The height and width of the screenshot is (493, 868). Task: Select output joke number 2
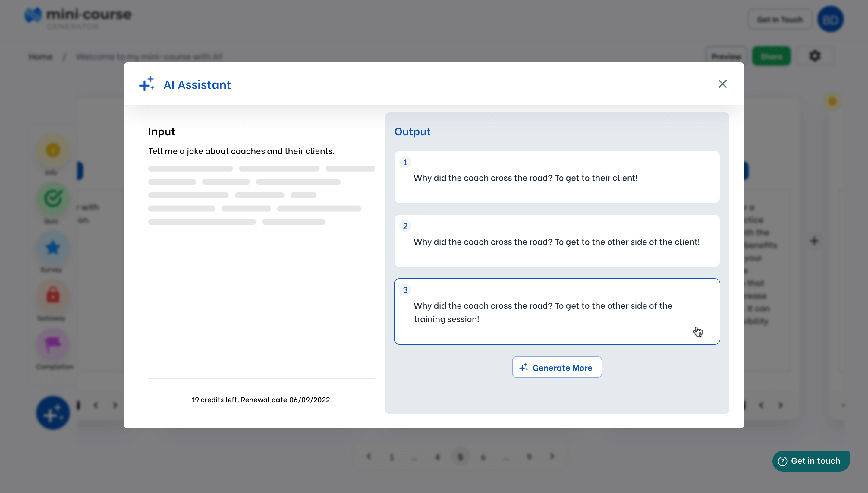[557, 241]
